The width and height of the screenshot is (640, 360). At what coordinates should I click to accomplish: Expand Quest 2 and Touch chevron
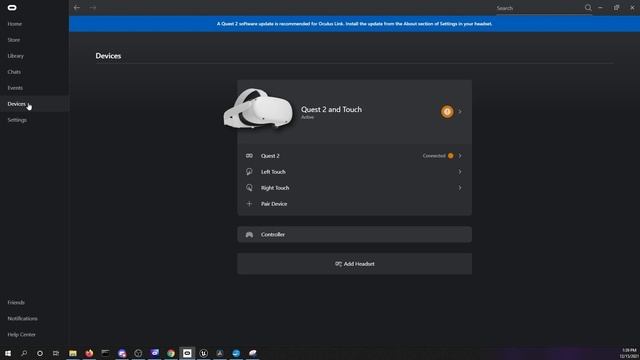[x=460, y=111]
